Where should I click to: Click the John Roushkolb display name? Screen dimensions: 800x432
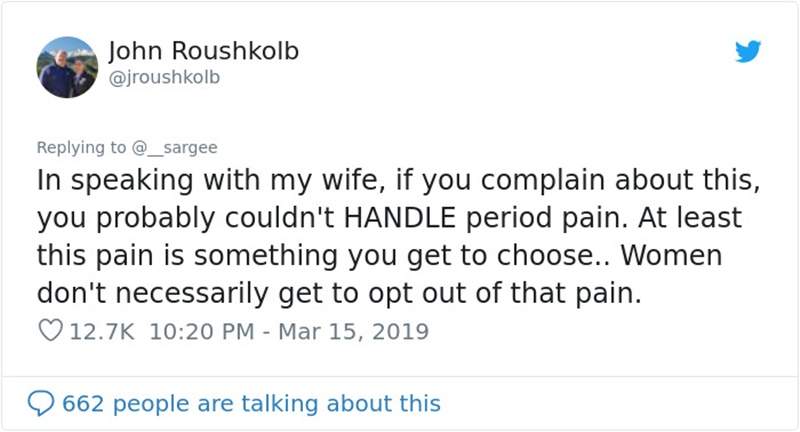point(202,51)
